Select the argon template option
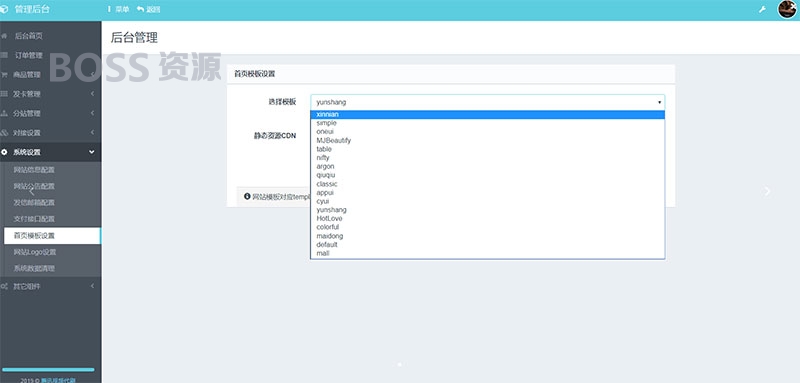 click(x=487, y=166)
